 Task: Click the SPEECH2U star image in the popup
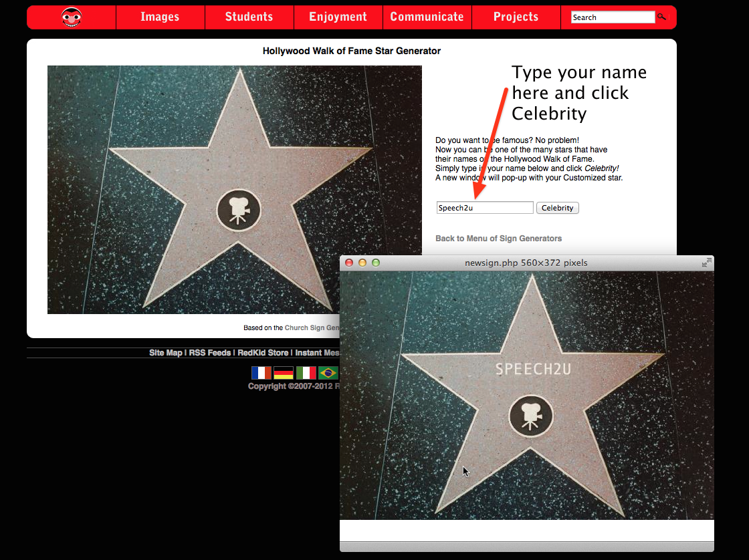[x=527, y=396]
